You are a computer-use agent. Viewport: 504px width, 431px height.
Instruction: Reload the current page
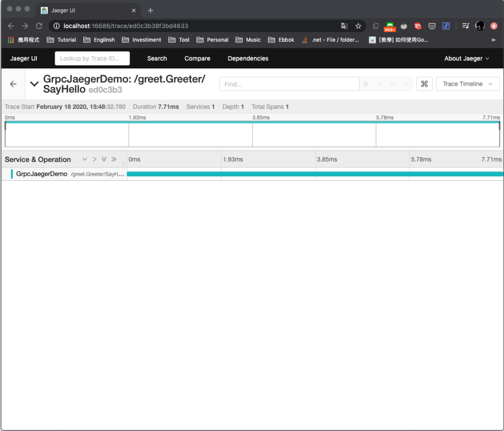[x=39, y=26]
